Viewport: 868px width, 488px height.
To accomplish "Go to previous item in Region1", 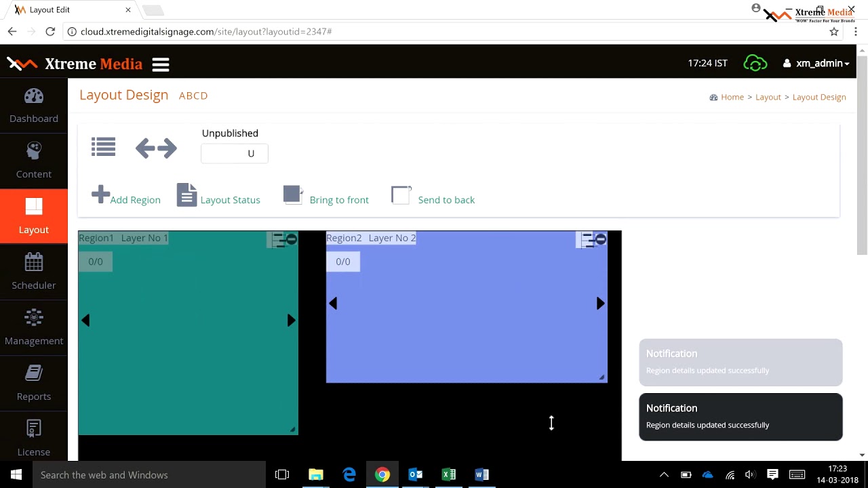I will click(x=86, y=321).
